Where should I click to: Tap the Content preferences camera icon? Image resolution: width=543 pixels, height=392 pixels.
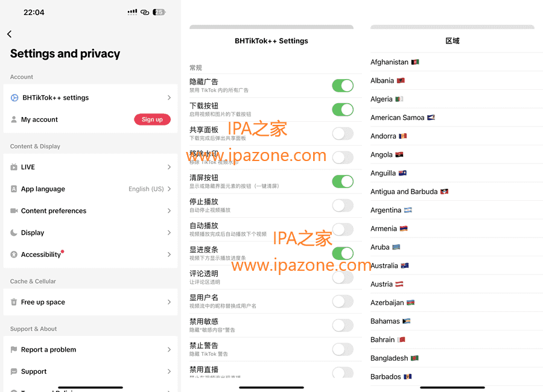(14, 210)
